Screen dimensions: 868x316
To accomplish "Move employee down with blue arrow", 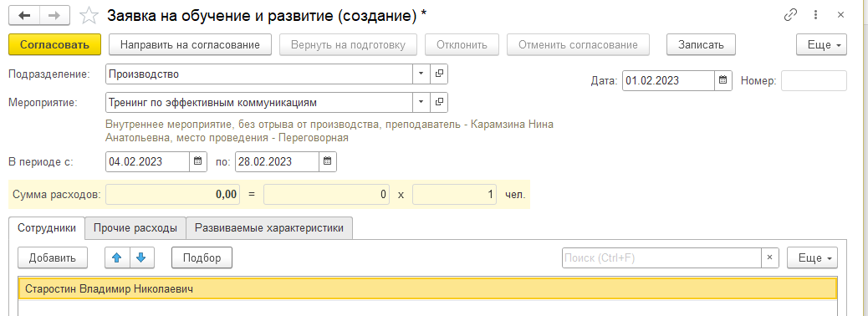I will (x=141, y=257).
